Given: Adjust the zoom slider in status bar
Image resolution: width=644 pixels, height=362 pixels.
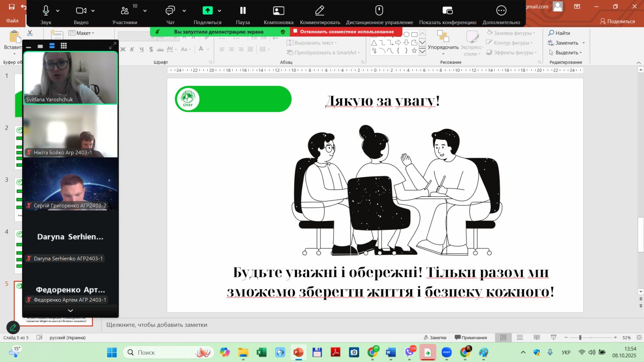Looking at the screenshot, I should coord(580,337).
